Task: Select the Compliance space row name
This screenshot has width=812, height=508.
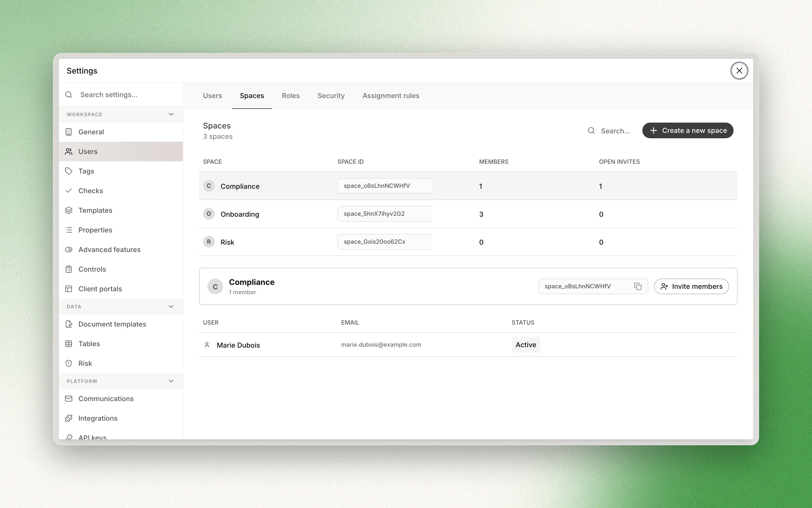Action: (240, 186)
